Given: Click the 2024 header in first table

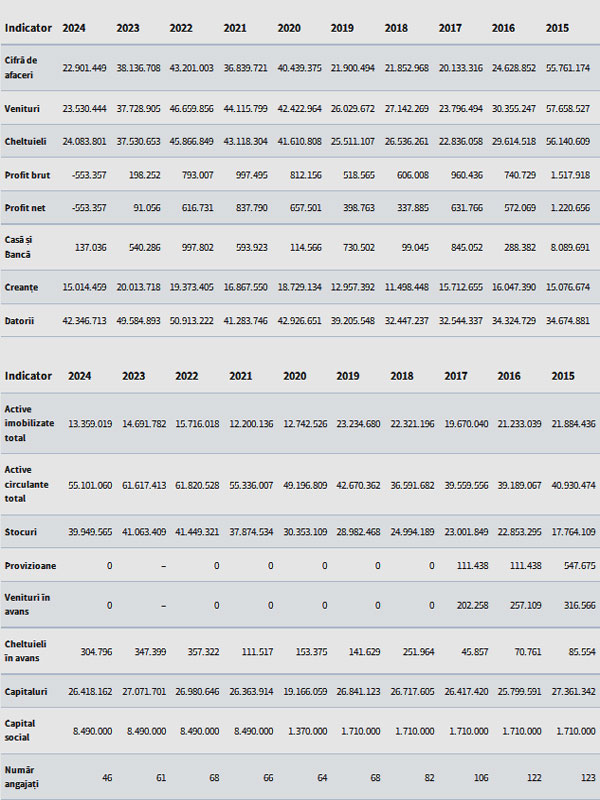Looking at the screenshot, I should (74, 28).
